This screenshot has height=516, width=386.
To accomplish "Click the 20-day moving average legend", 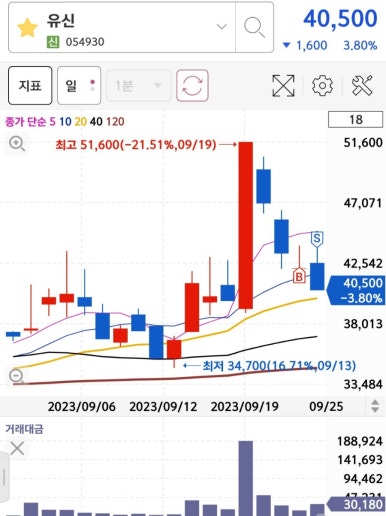I will click(x=81, y=122).
